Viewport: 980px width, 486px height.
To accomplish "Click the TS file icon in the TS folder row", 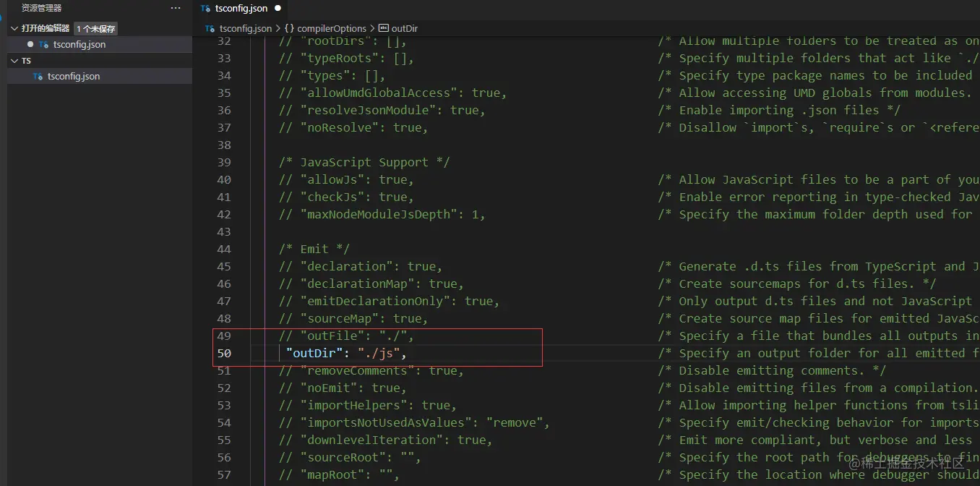I will pos(38,76).
